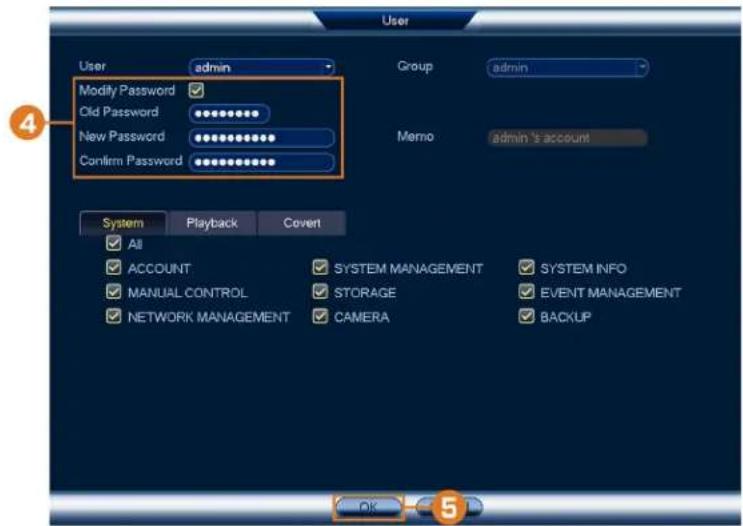Uncheck the EVENT MANAGEMENT permission

[x=526, y=291]
